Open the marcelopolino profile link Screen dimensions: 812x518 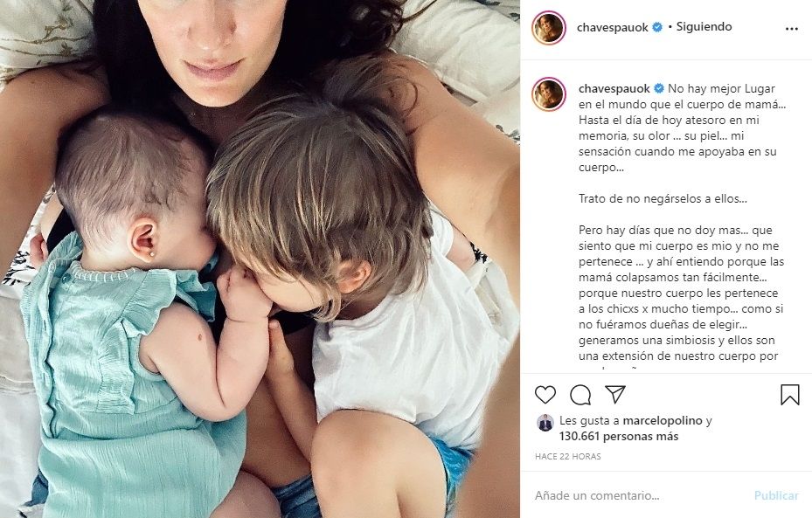click(x=663, y=421)
